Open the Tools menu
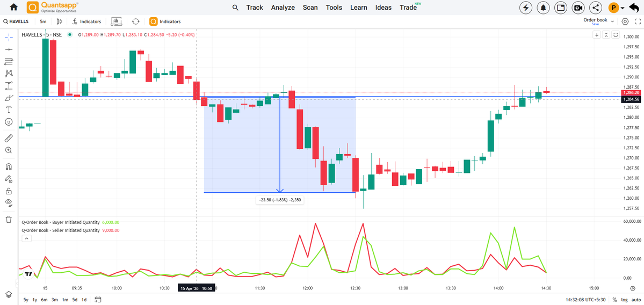 click(334, 8)
